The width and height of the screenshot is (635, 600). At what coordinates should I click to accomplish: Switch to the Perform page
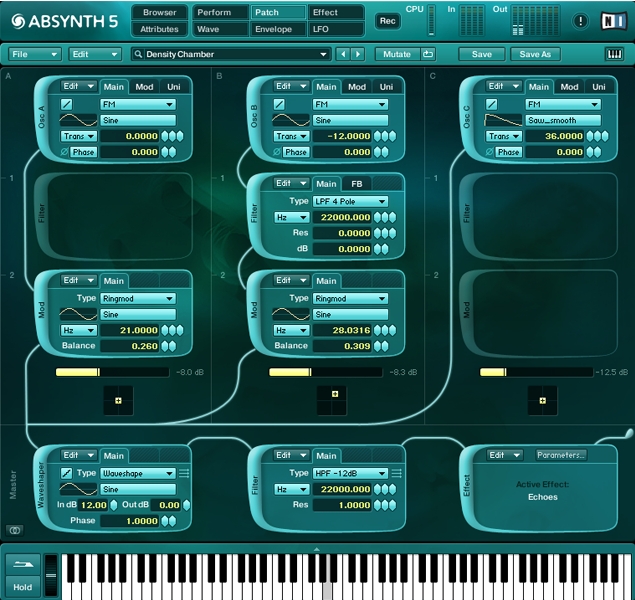pyautogui.click(x=220, y=12)
